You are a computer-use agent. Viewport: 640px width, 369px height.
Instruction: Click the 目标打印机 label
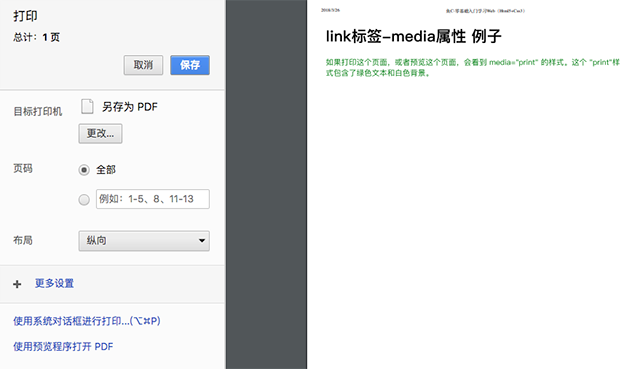click(x=38, y=111)
